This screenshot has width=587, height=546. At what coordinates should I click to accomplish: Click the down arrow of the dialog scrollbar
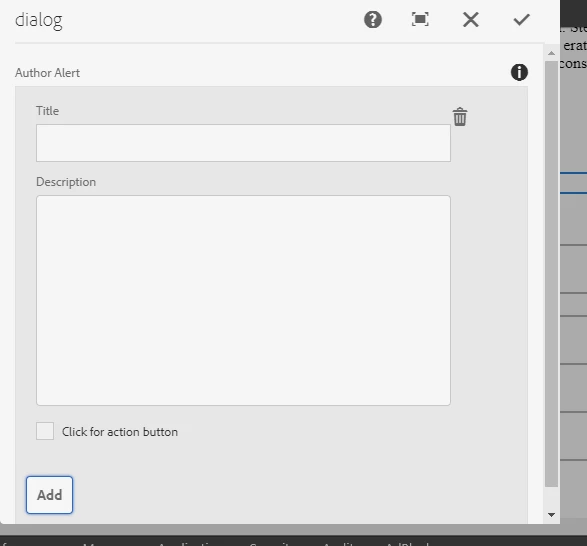[551, 515]
